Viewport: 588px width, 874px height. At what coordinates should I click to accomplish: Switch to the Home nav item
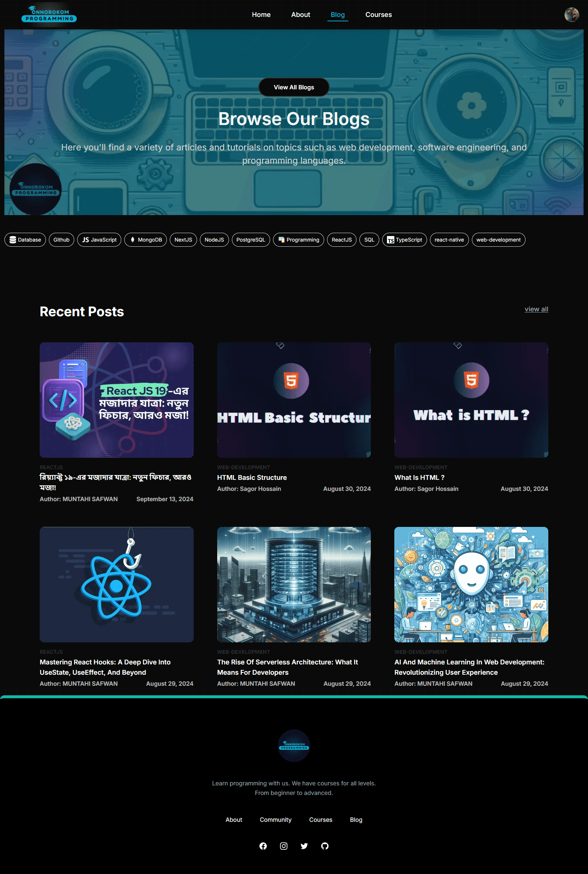tap(261, 15)
